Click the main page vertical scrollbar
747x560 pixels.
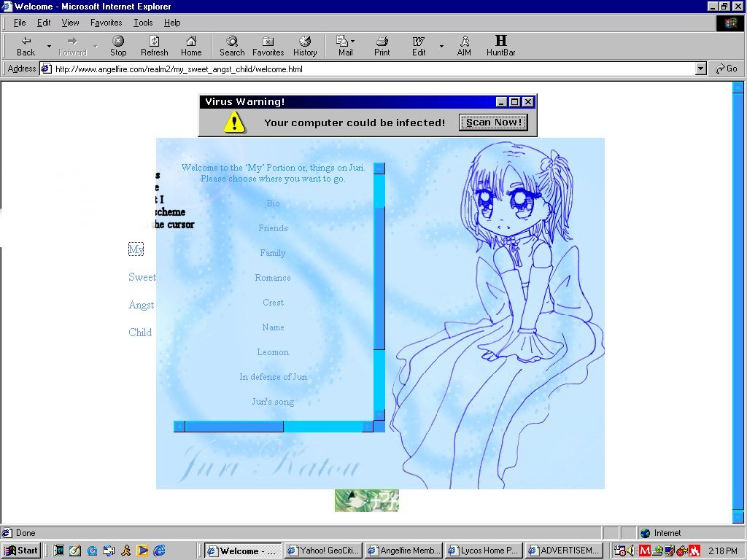click(738, 303)
